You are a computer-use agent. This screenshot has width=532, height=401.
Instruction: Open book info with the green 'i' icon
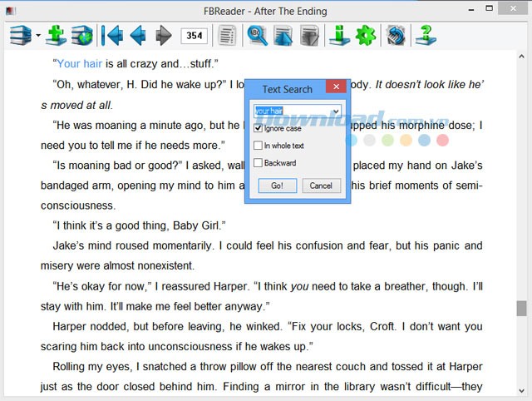[340, 35]
